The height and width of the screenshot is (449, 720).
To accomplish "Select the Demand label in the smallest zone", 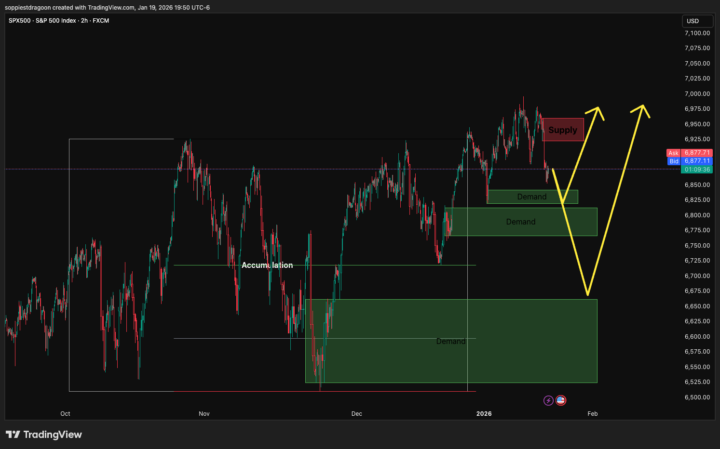I will (532, 196).
